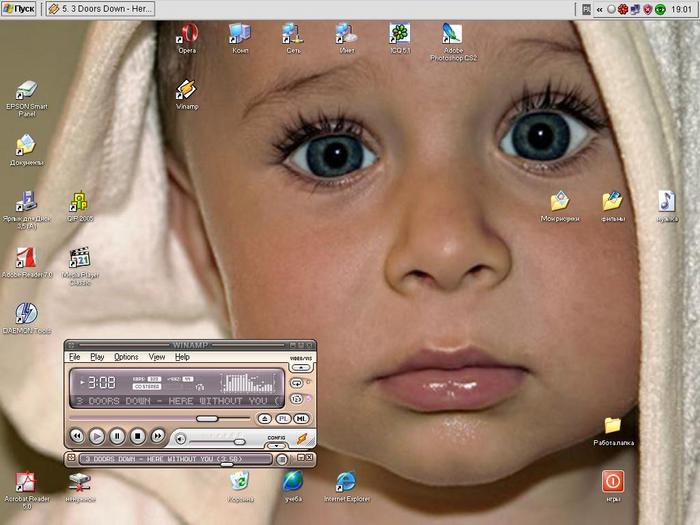700x525 pixels.
Task: Mute sound via Winamp speaker icon
Action: pyautogui.click(x=180, y=439)
